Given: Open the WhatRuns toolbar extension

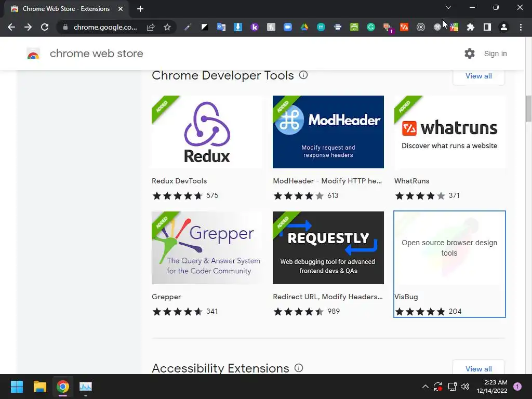Looking at the screenshot, I should tap(404, 27).
